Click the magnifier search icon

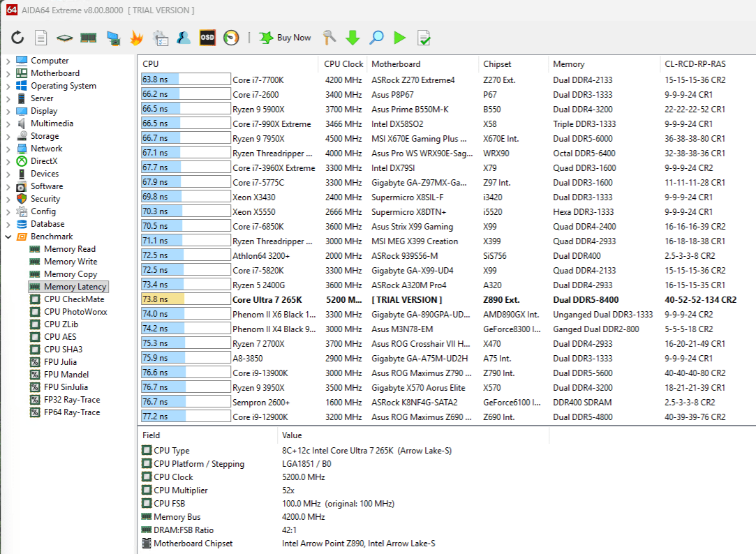coord(376,38)
